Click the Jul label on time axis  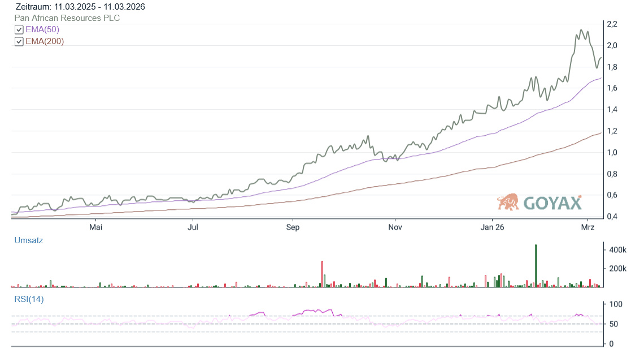[x=193, y=227]
